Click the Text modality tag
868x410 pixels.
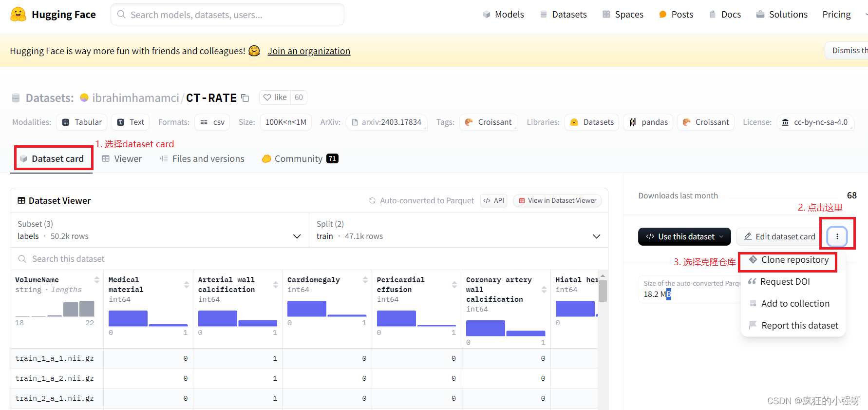point(131,122)
